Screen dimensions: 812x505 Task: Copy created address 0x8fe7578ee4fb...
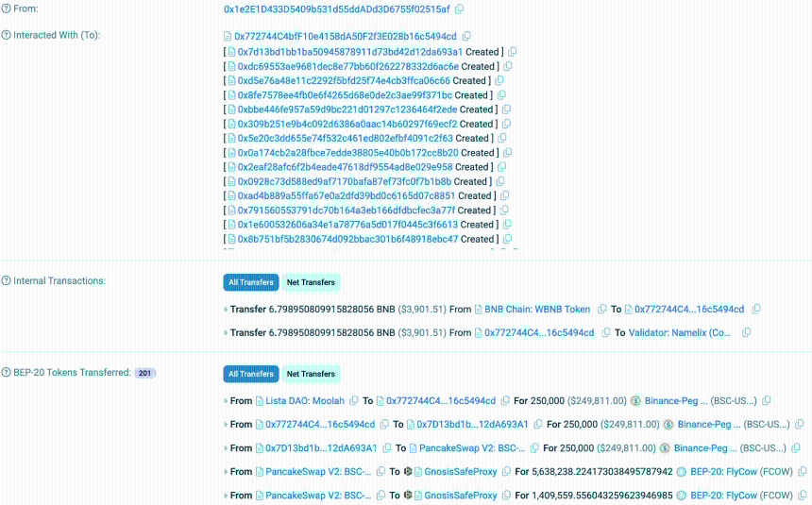tap(501, 95)
